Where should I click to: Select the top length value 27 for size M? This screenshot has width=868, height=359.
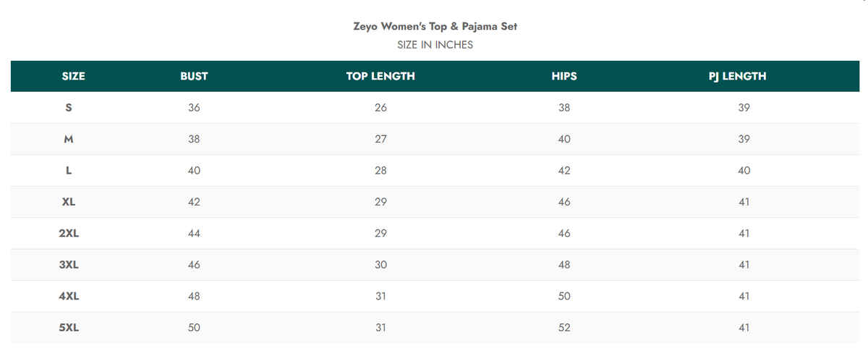[x=380, y=139]
